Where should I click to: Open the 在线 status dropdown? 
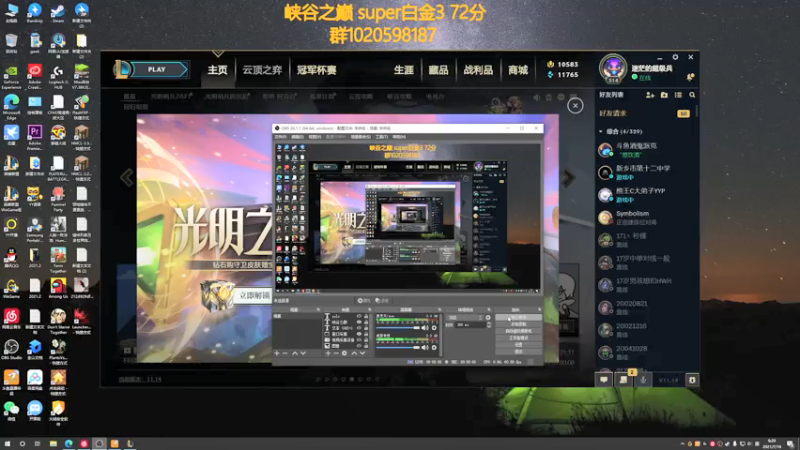coord(642,78)
